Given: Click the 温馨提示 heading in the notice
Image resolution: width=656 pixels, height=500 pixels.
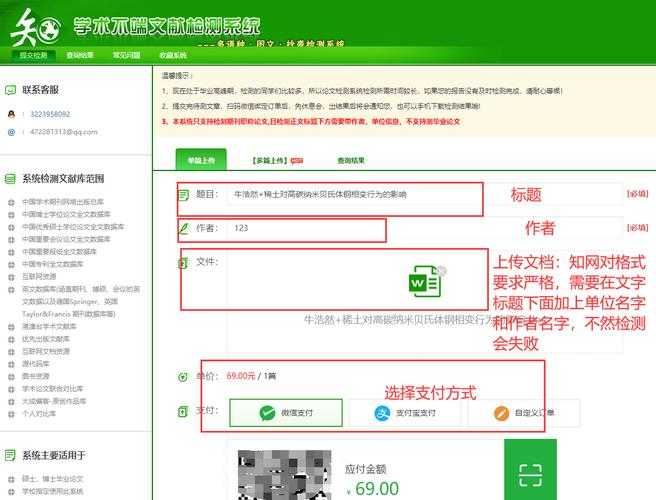Looking at the screenshot, I should [x=177, y=76].
